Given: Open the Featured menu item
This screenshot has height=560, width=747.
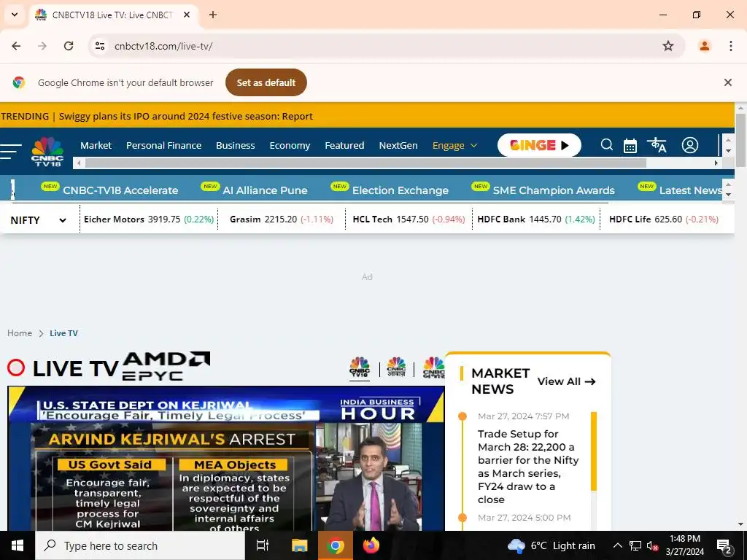Looking at the screenshot, I should [x=344, y=145].
